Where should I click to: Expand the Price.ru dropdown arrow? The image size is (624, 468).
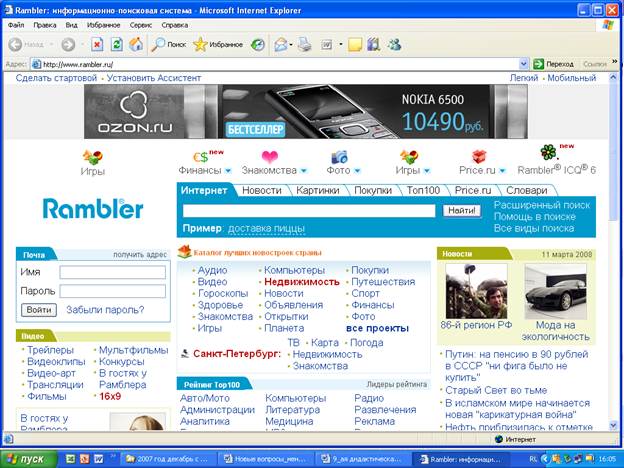502,171
